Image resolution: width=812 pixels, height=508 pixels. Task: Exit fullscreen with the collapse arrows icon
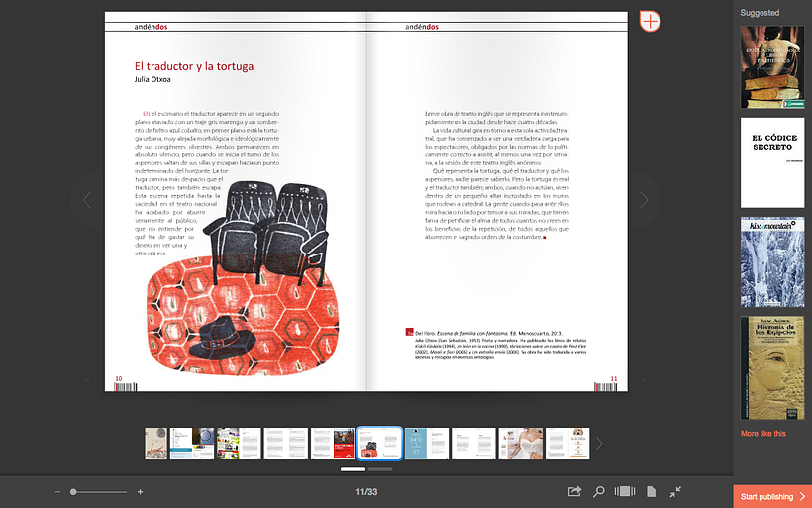pyautogui.click(x=675, y=491)
